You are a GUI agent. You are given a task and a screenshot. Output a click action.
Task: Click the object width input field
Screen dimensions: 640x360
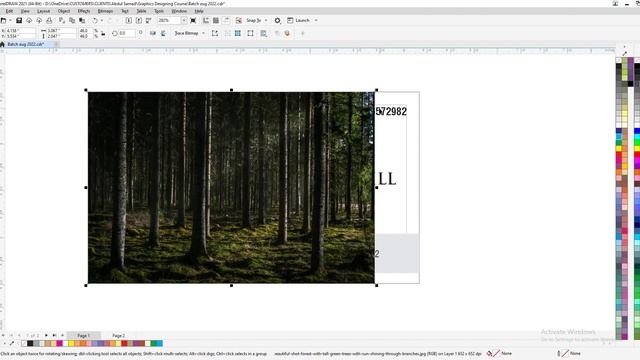pyautogui.click(x=61, y=31)
